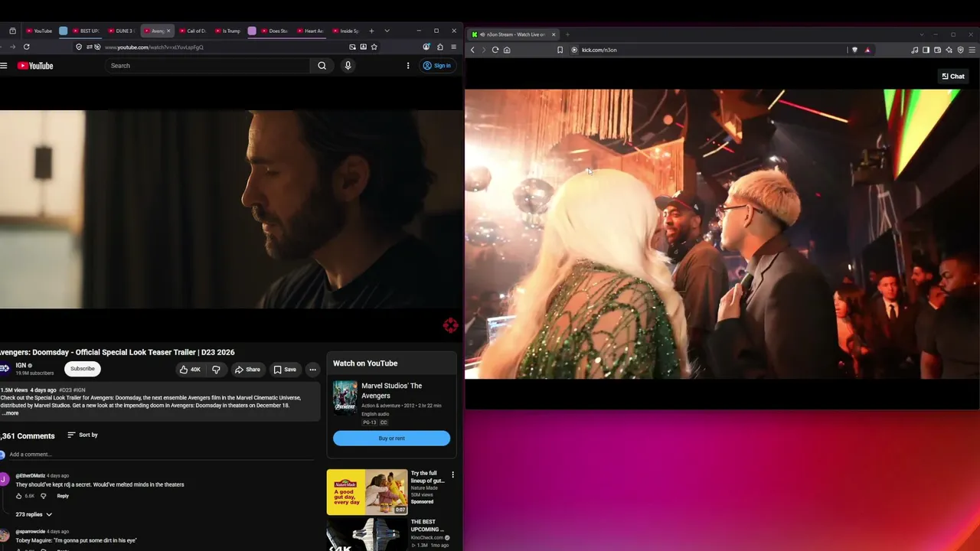The height and width of the screenshot is (551, 980).
Task: Start voice search with the microphone icon
Action: (348, 66)
